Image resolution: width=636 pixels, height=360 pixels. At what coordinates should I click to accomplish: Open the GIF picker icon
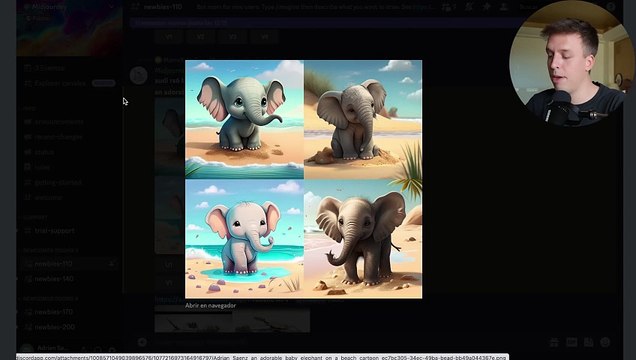click(x=571, y=342)
